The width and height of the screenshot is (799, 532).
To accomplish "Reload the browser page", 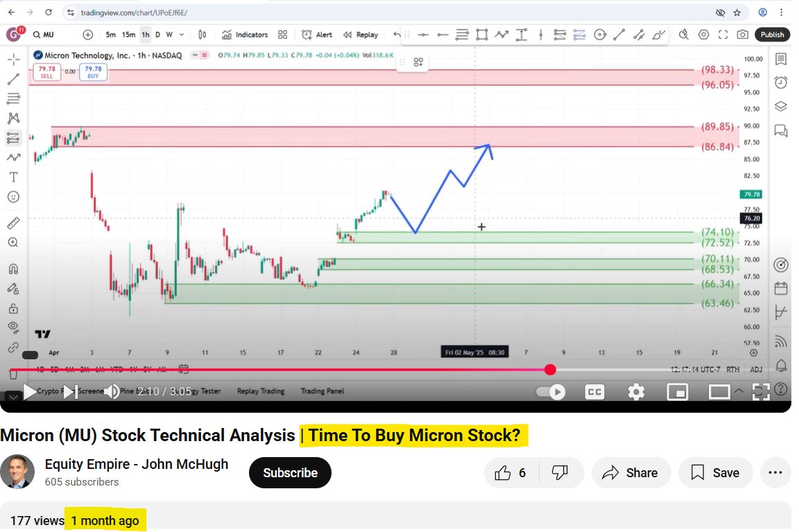I will tap(49, 12).
